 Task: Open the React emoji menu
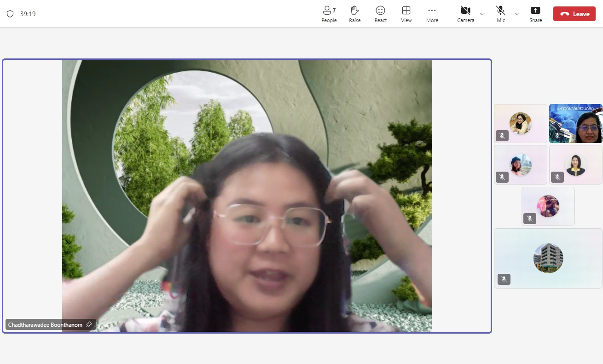[x=380, y=14]
